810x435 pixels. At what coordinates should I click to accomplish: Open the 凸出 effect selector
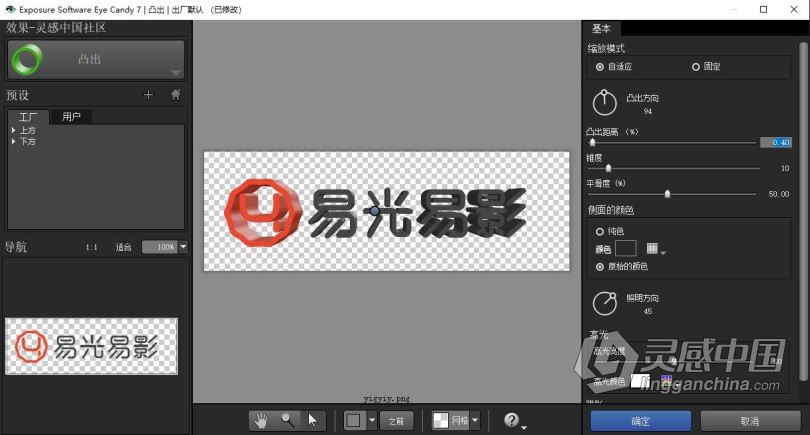(x=96, y=59)
